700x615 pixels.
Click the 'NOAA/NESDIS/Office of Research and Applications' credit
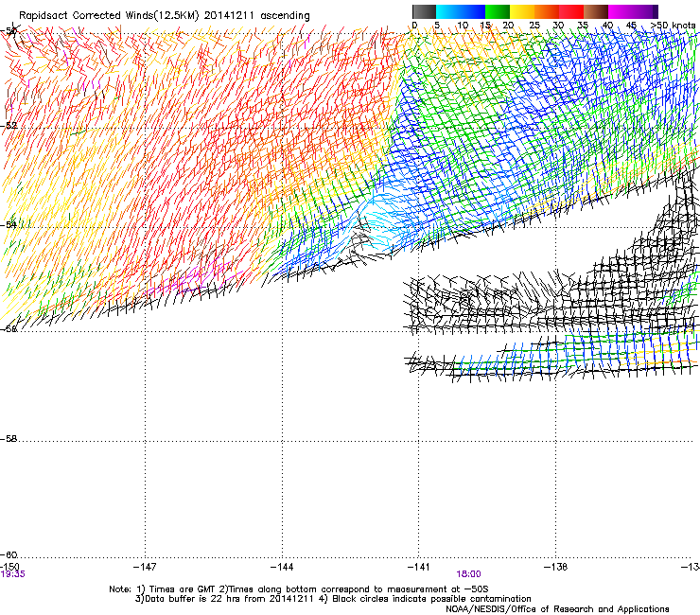(557, 609)
